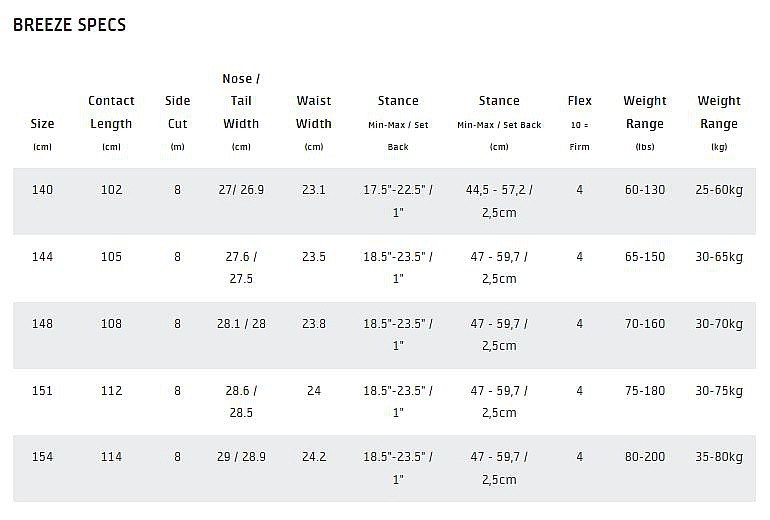Click the 151 size cell
Viewport: 770px width, 520px height.
pos(42,390)
